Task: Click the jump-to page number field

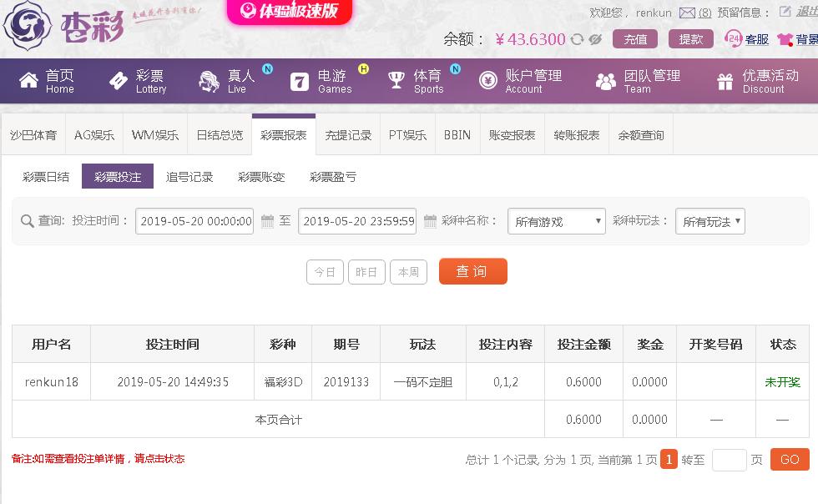Action: 730,460
